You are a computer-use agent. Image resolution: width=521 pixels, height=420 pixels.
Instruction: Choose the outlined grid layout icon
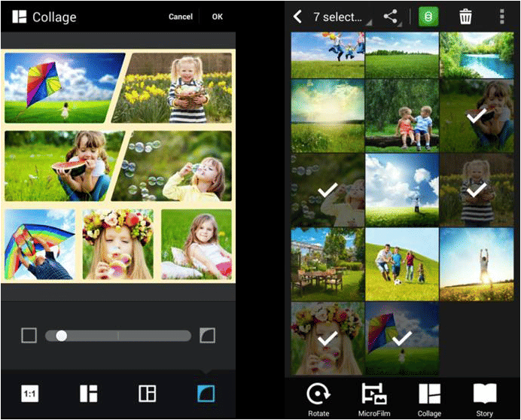[148, 394]
